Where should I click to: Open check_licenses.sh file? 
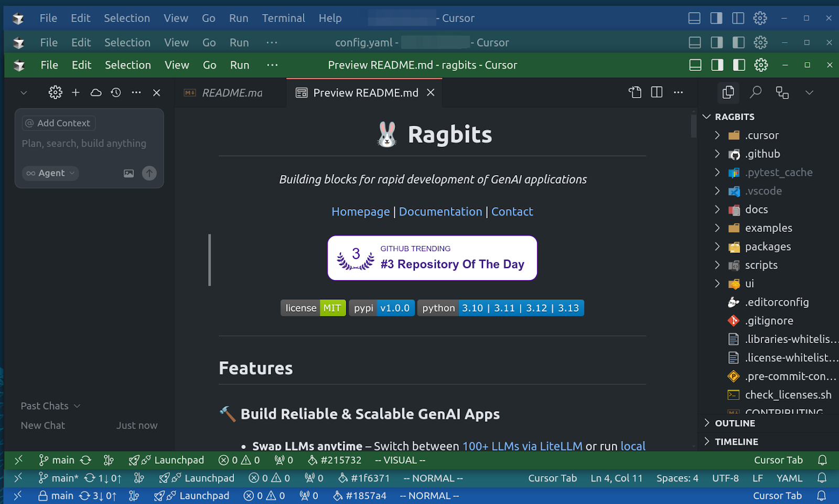tap(768, 395)
